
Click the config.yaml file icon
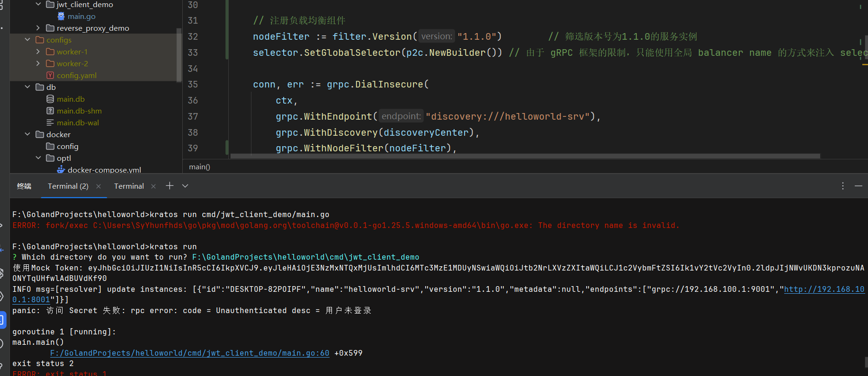tap(50, 75)
